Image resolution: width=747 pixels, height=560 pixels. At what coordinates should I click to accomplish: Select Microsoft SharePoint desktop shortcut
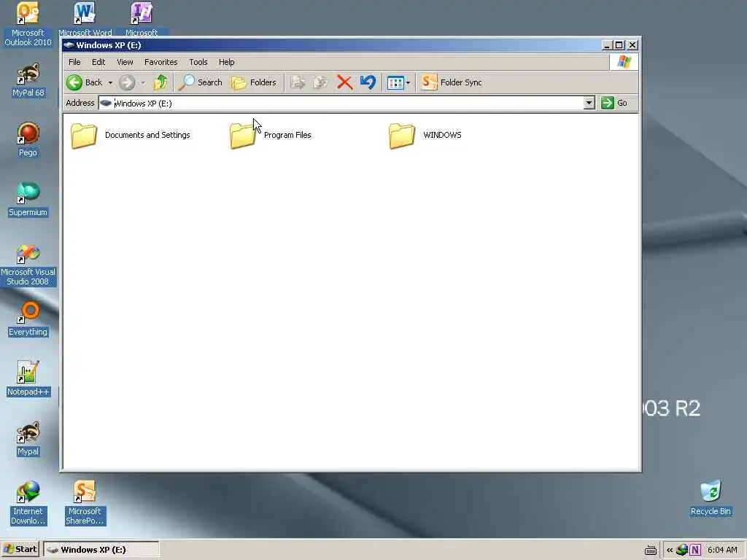click(85, 503)
